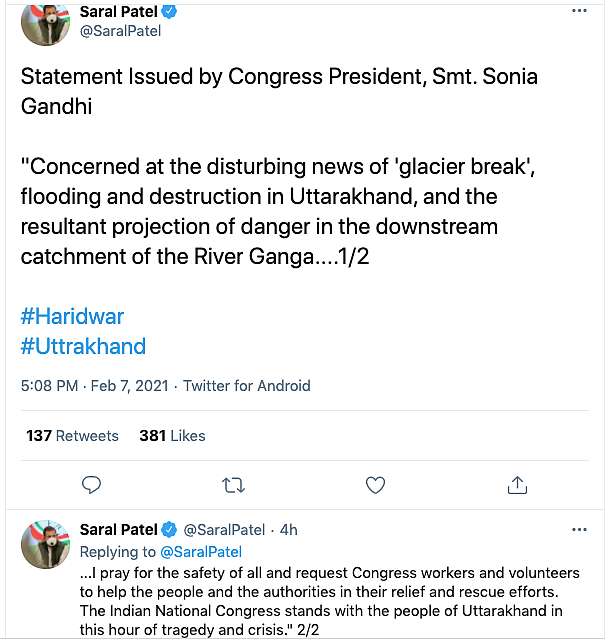
Task: Click the reply speech bubble icon
Action: 91,485
